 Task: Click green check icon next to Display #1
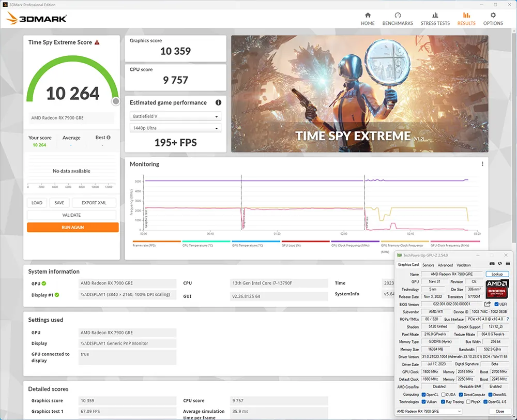click(57, 295)
